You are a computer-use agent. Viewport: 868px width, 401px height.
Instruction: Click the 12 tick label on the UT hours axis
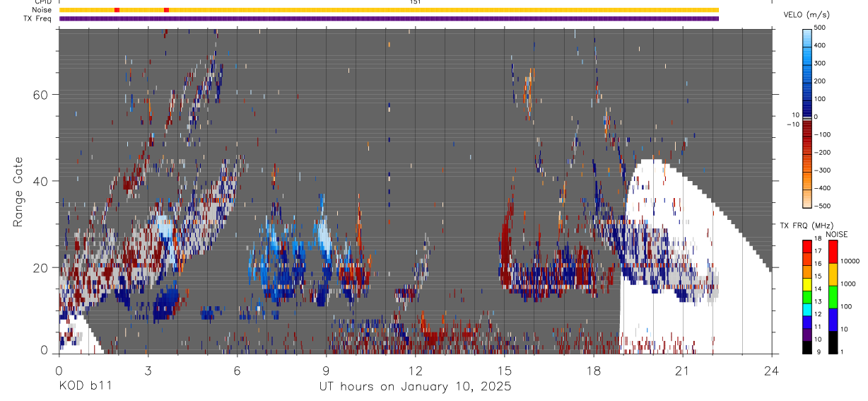pyautogui.click(x=415, y=370)
